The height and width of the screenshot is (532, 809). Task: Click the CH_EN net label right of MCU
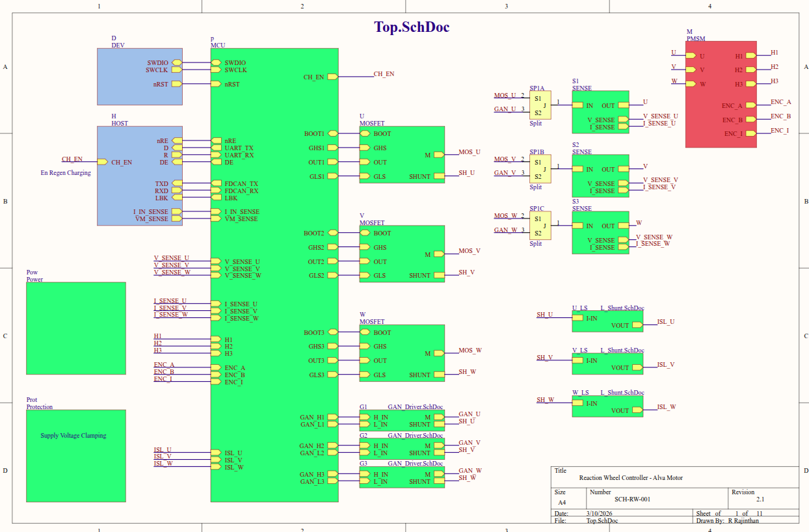click(x=384, y=73)
